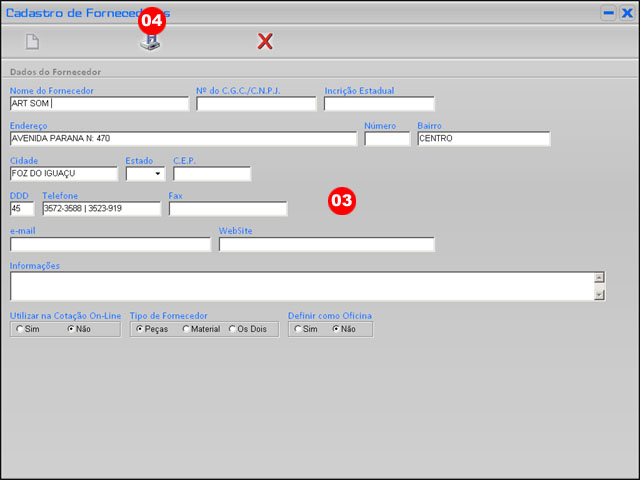Click the save supplier disk icon
This screenshot has width=640, height=480.
pyautogui.click(x=149, y=43)
